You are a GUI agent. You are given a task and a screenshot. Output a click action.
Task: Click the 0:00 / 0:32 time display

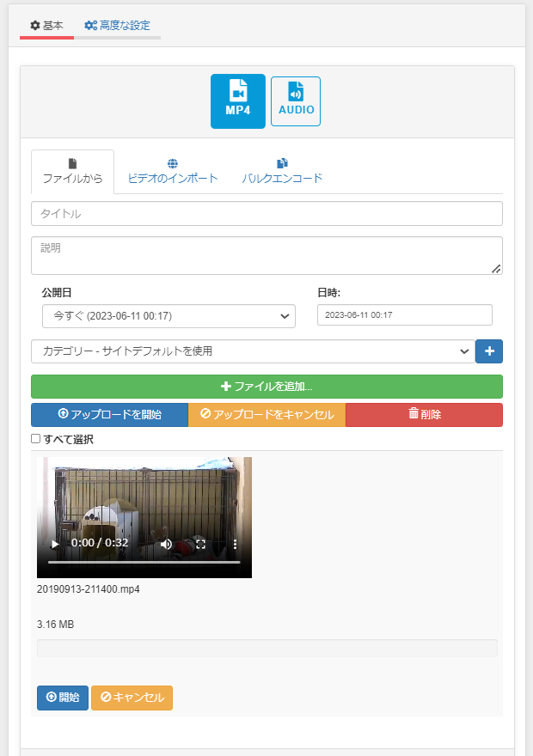(100, 543)
